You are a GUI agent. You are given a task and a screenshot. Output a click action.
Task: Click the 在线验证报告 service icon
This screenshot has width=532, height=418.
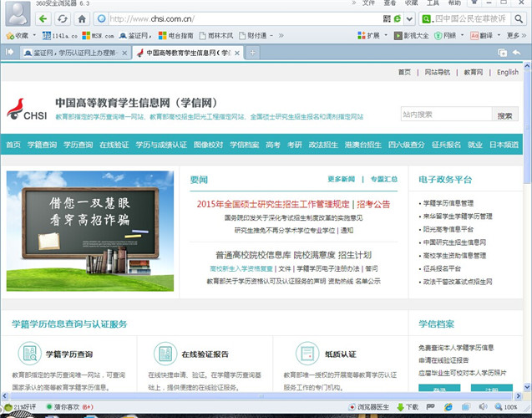click(x=165, y=354)
